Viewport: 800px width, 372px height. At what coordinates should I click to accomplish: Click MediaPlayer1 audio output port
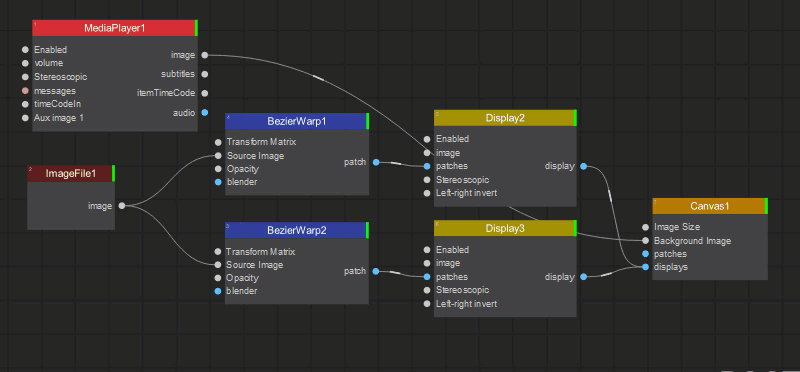[x=205, y=112]
